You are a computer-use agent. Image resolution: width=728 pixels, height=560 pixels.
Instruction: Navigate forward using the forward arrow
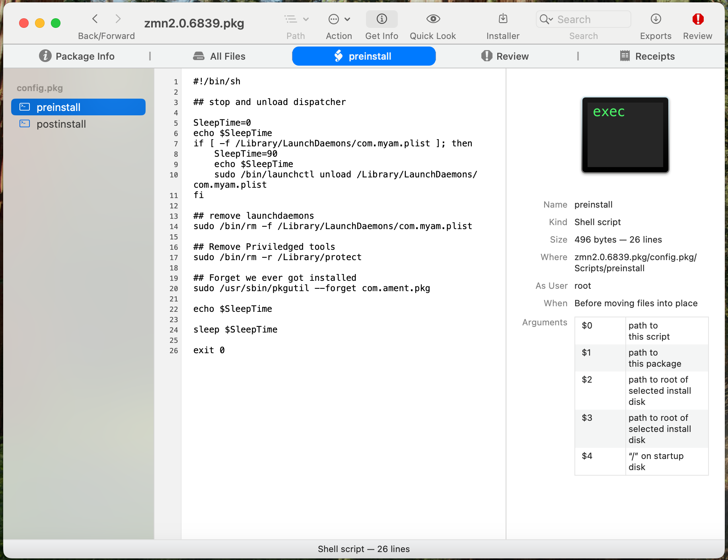[x=118, y=19]
